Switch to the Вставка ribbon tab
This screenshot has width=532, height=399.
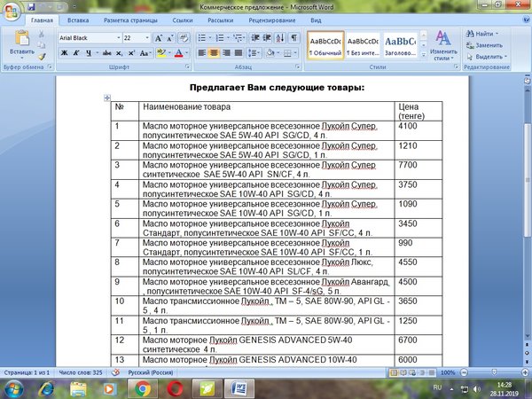tap(79, 18)
